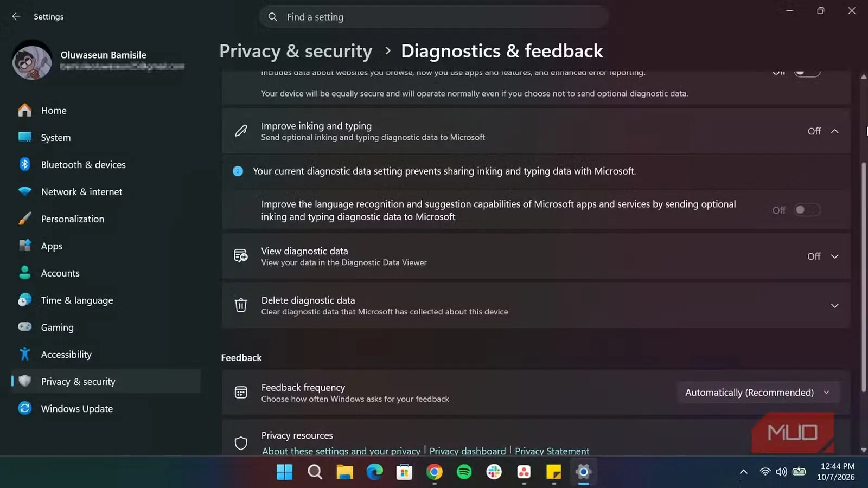Open About these settings and your privacy link
868x488 pixels.
pyautogui.click(x=341, y=451)
